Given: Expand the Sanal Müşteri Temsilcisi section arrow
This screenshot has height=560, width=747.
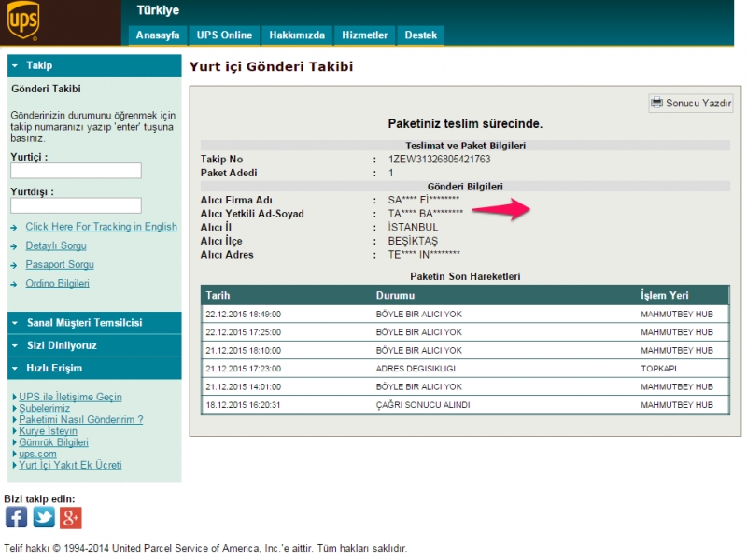Looking at the screenshot, I should (x=15, y=323).
